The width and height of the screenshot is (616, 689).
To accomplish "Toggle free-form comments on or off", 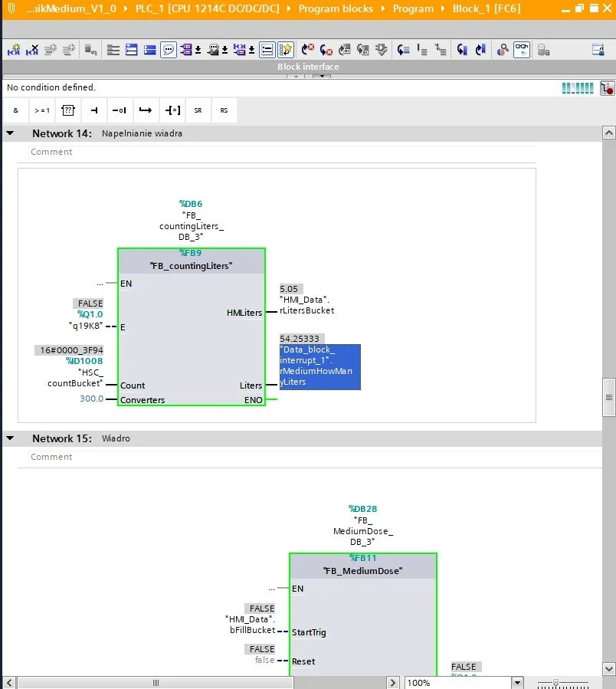I will pyautogui.click(x=169, y=50).
